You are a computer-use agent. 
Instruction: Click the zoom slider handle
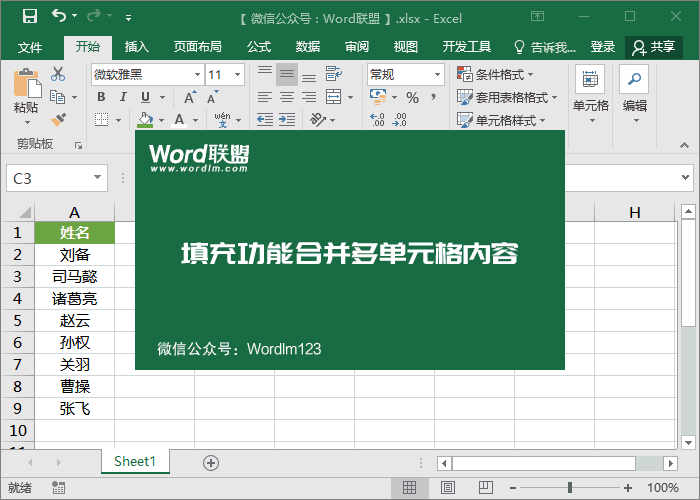(570, 488)
